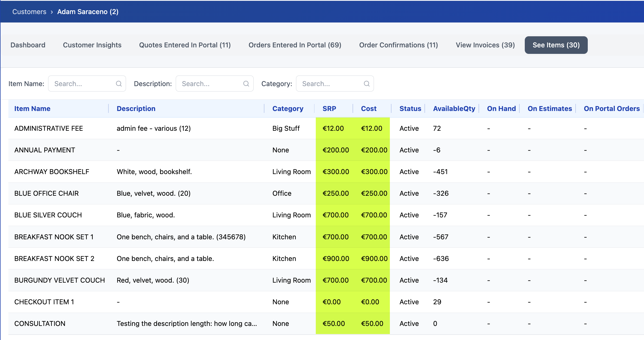
Task: Sort by the Item Name column header
Action: pos(32,109)
